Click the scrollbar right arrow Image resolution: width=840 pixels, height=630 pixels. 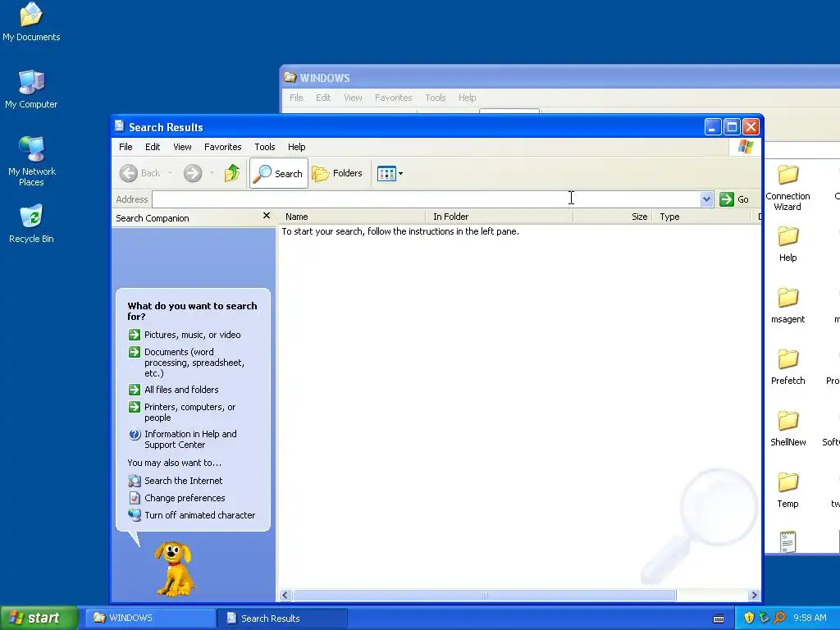coord(754,596)
